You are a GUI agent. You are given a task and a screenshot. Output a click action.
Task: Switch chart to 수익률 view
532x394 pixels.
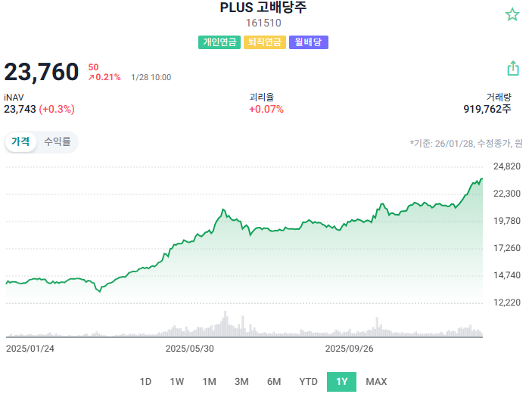pos(58,141)
